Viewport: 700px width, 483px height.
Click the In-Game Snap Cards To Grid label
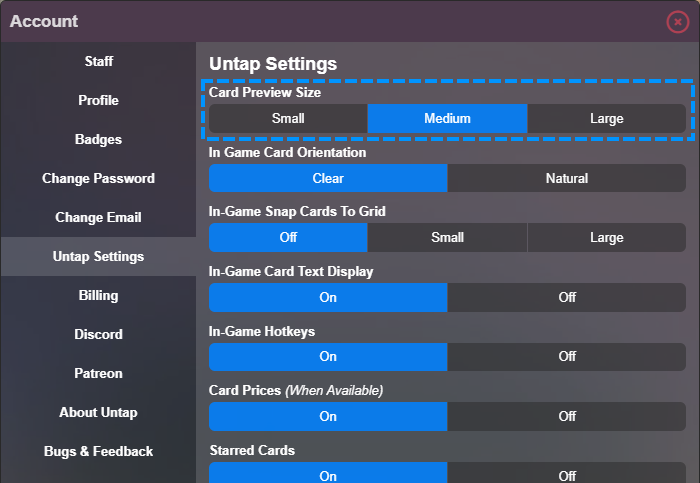coord(297,212)
